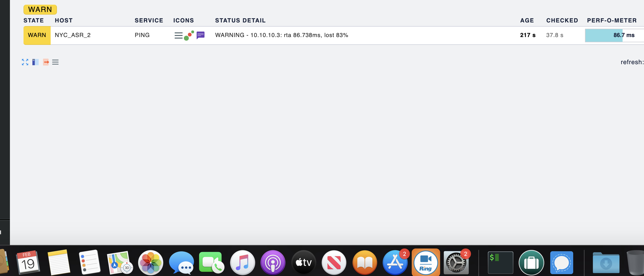This screenshot has height=276, width=644.
Task: Click the blue fullscreen arrows icon
Action: pos(25,62)
